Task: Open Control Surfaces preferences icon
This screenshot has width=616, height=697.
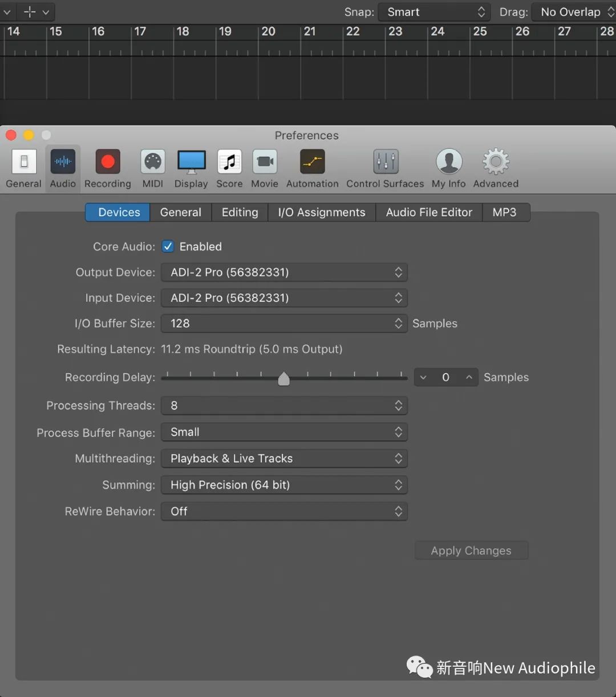Action: point(386,163)
